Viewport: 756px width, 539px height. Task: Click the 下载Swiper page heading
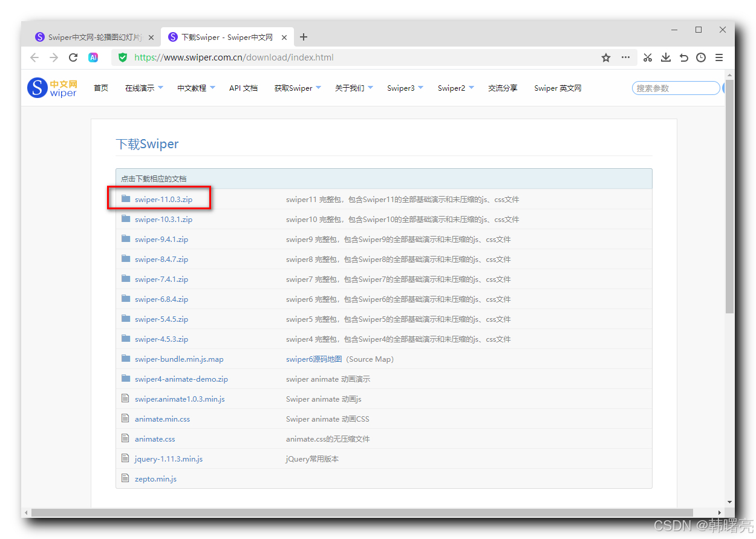pos(147,144)
